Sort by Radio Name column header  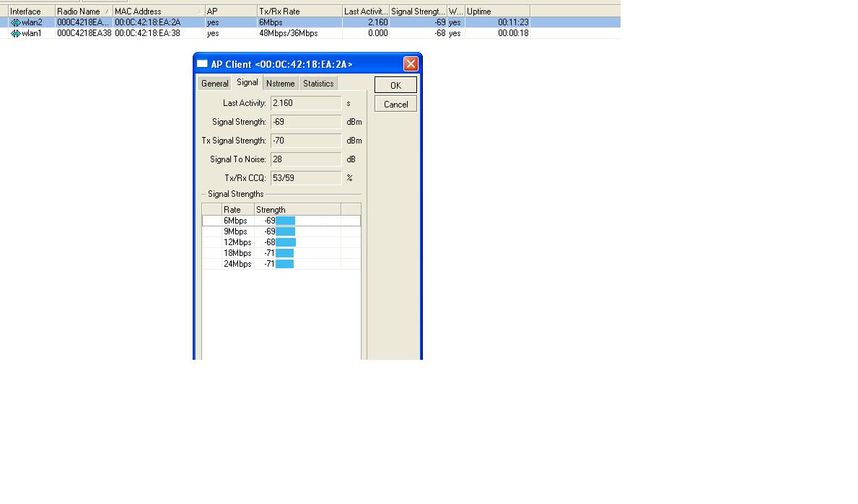click(84, 12)
